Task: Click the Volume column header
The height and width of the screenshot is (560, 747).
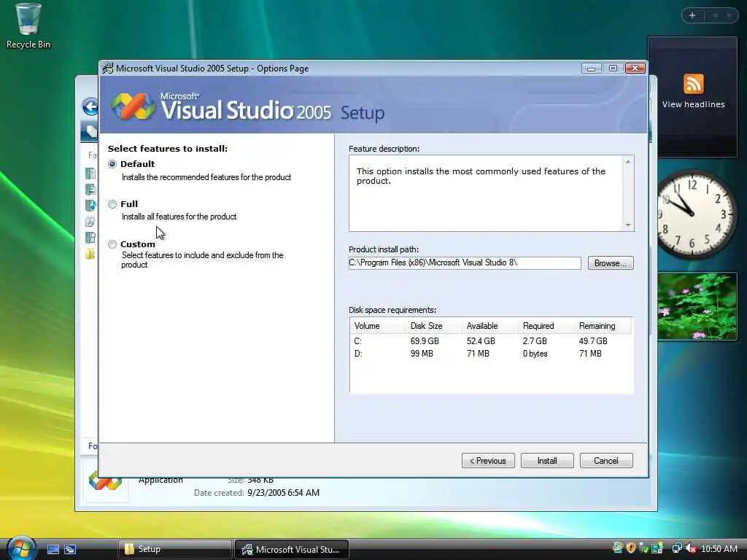Action: pos(367,326)
